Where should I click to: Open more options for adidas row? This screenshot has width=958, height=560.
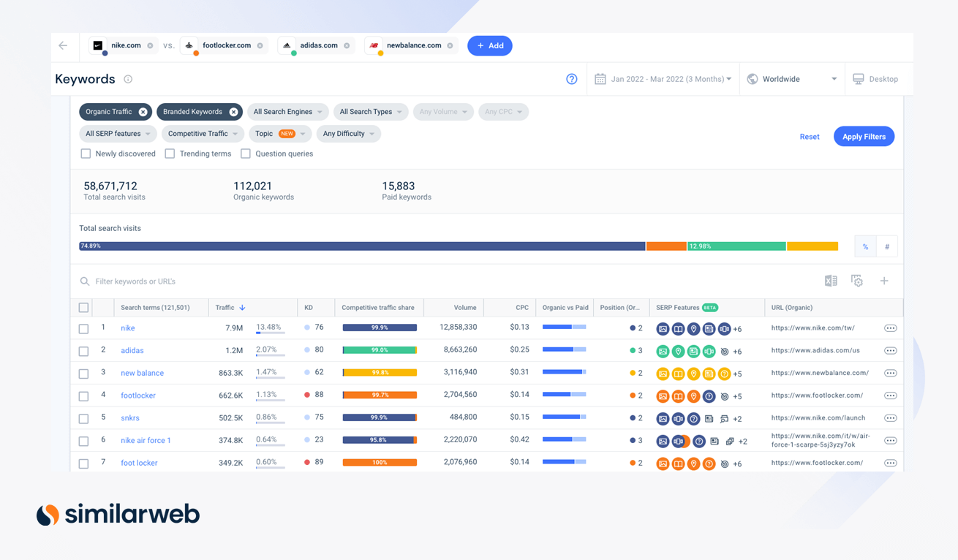(890, 351)
